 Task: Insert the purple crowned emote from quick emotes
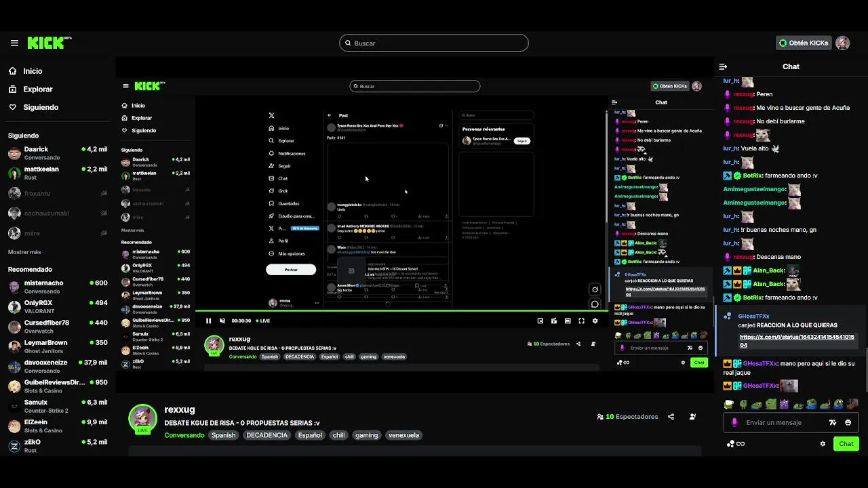[785, 405]
